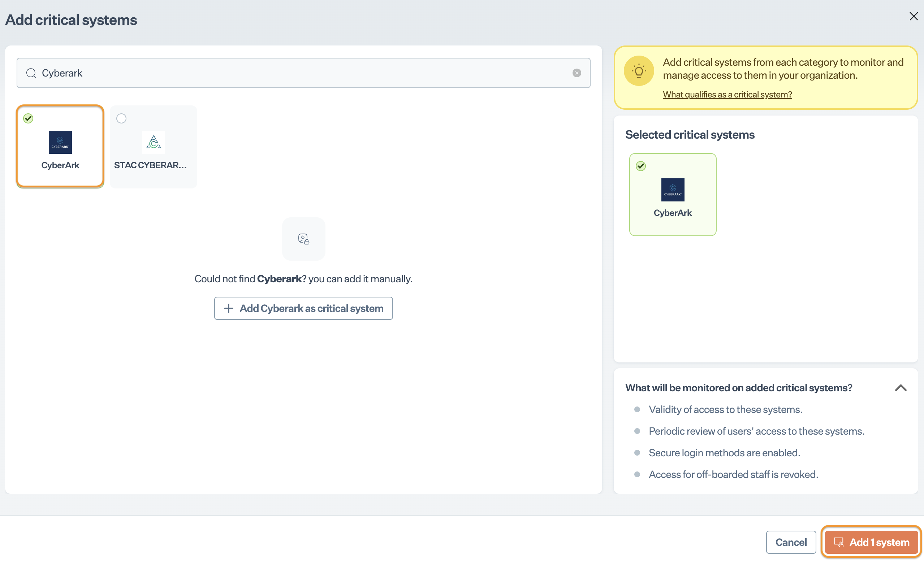924x561 pixels.
Task: Click the Add 1 system button
Action: tap(871, 542)
